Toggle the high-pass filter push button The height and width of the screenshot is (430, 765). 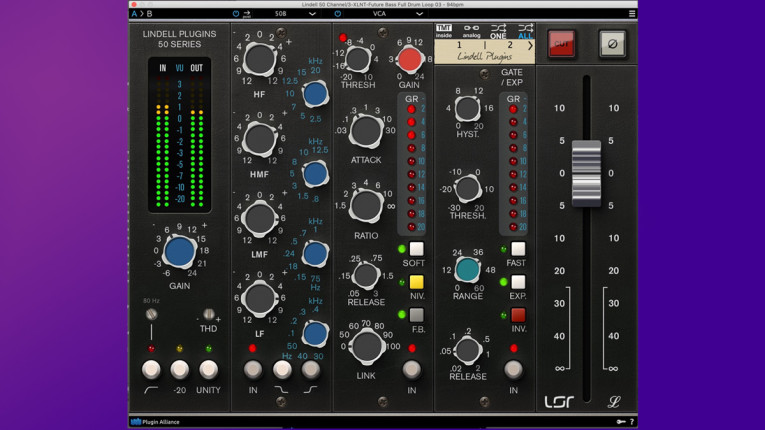[151, 369]
